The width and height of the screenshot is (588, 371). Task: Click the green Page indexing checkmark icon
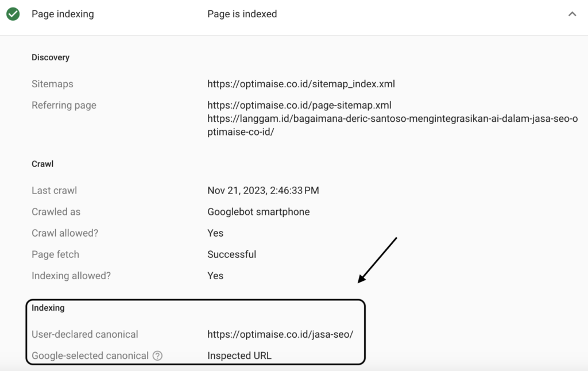point(13,14)
